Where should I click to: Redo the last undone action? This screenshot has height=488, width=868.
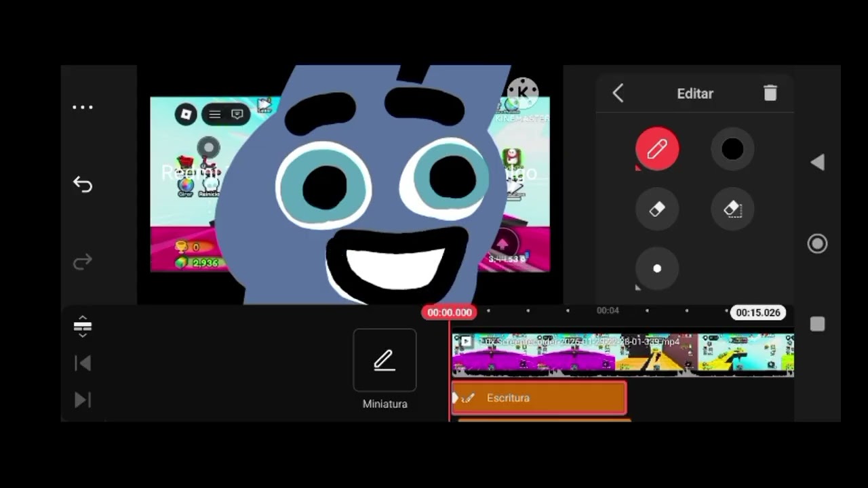click(x=83, y=262)
